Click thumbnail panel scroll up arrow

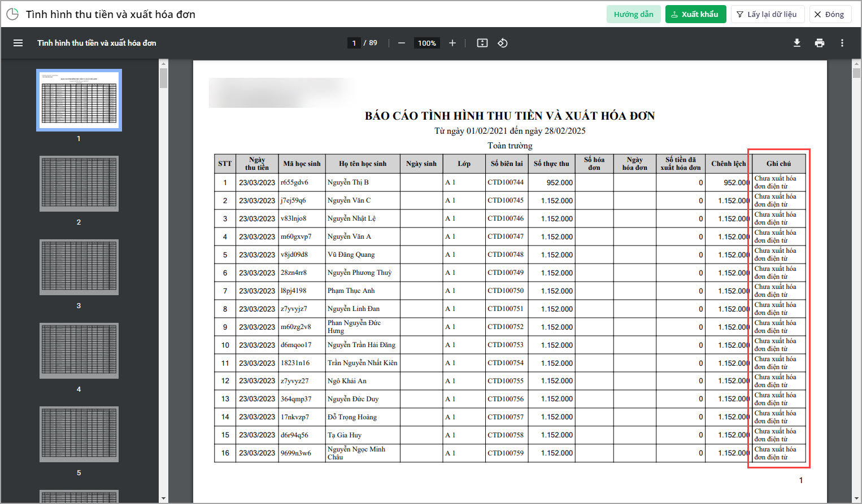tap(164, 64)
